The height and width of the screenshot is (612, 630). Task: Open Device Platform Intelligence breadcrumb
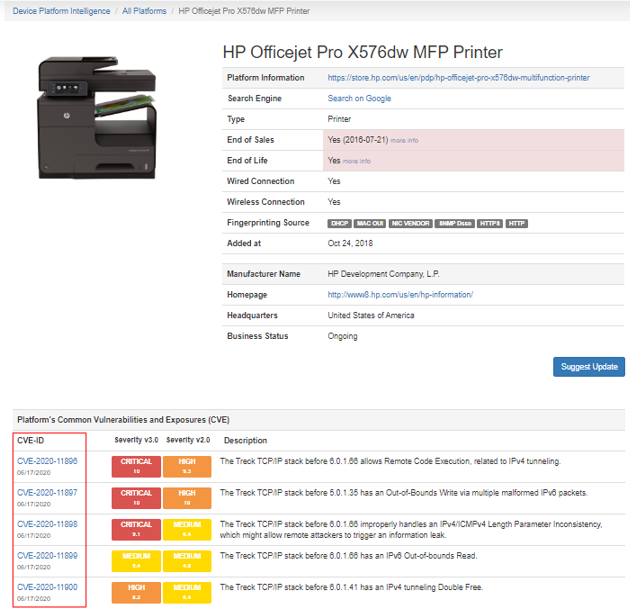point(61,11)
